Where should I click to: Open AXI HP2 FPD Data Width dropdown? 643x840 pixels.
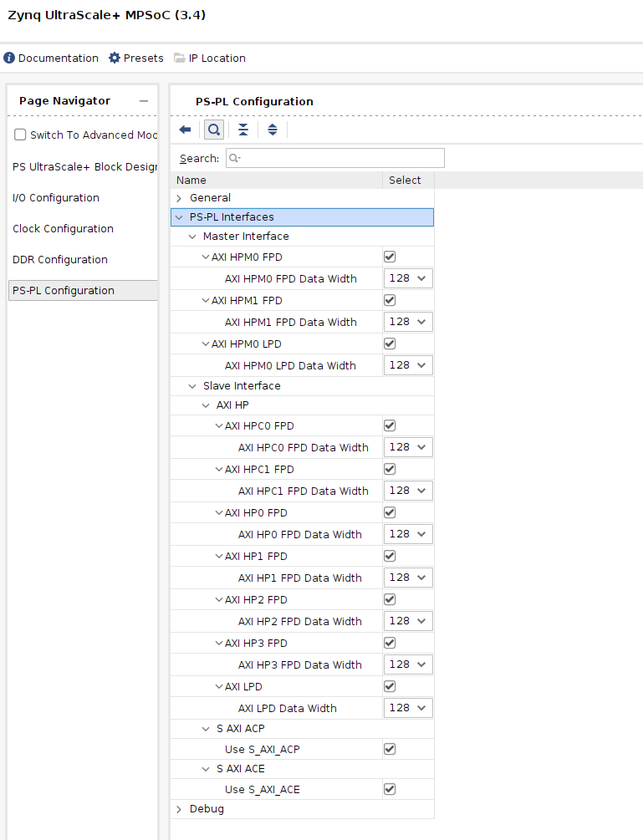(408, 620)
